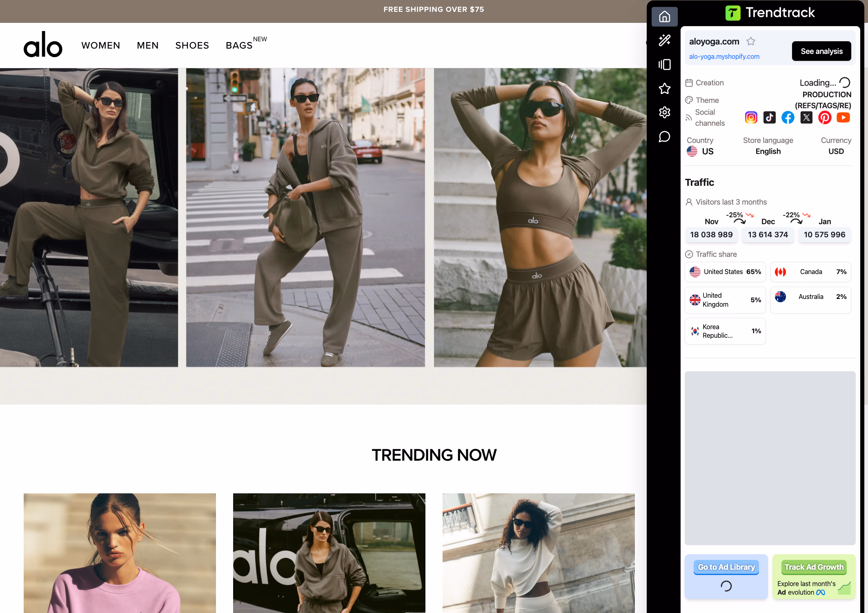Click December visitors value 13 614 374
This screenshot has width=868, height=613.
pyautogui.click(x=768, y=234)
